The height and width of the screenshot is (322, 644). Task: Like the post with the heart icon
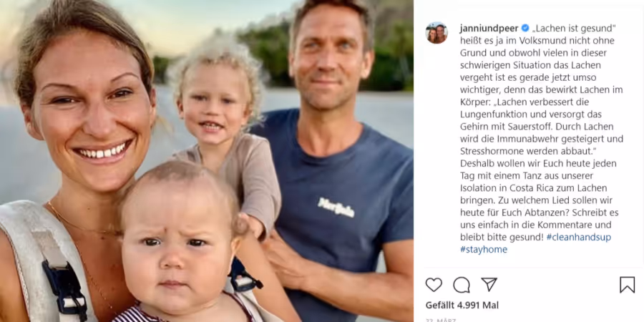[x=434, y=285]
